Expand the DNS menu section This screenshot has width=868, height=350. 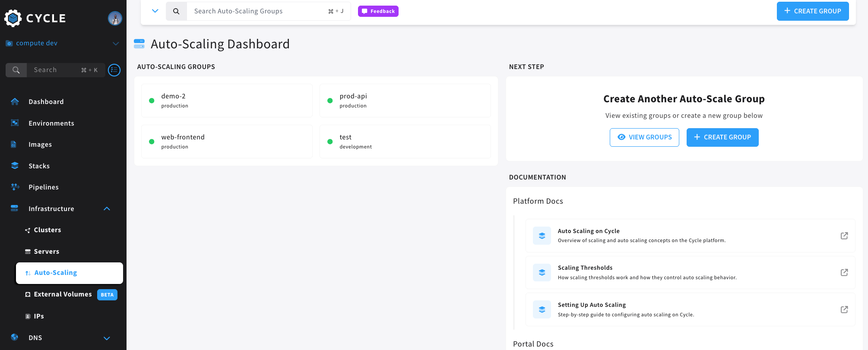tap(107, 338)
